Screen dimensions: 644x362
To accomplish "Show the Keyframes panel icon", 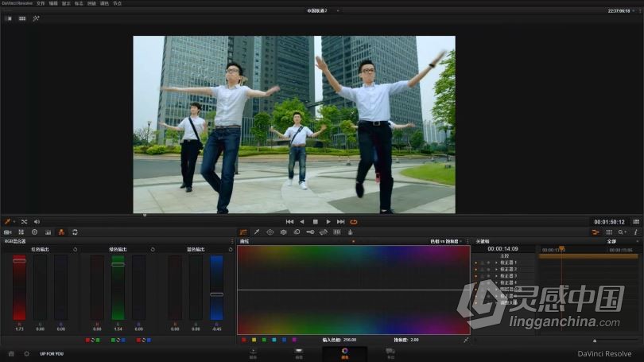I will 596,232.
